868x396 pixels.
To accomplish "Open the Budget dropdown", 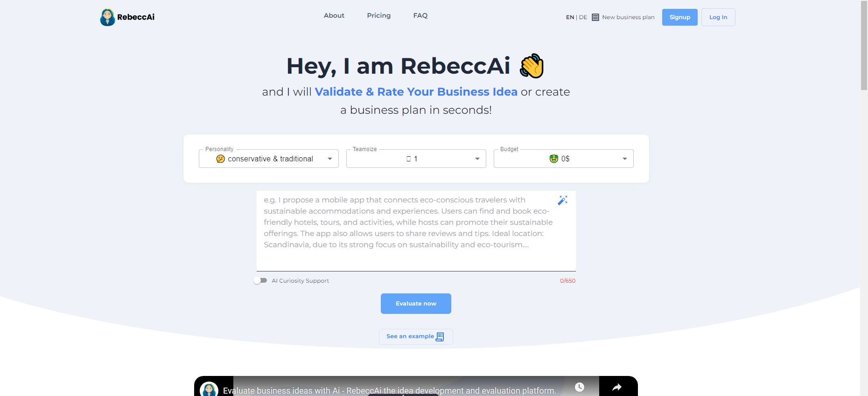I will 564,159.
